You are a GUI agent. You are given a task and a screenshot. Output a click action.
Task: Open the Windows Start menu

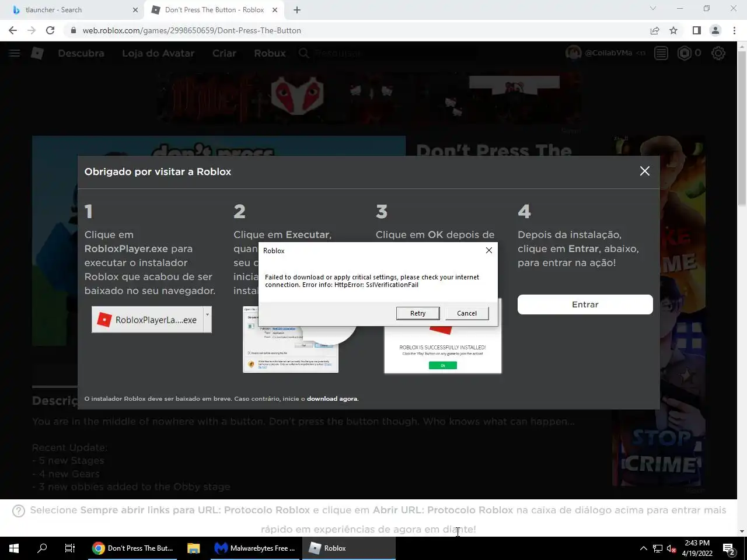click(14, 548)
